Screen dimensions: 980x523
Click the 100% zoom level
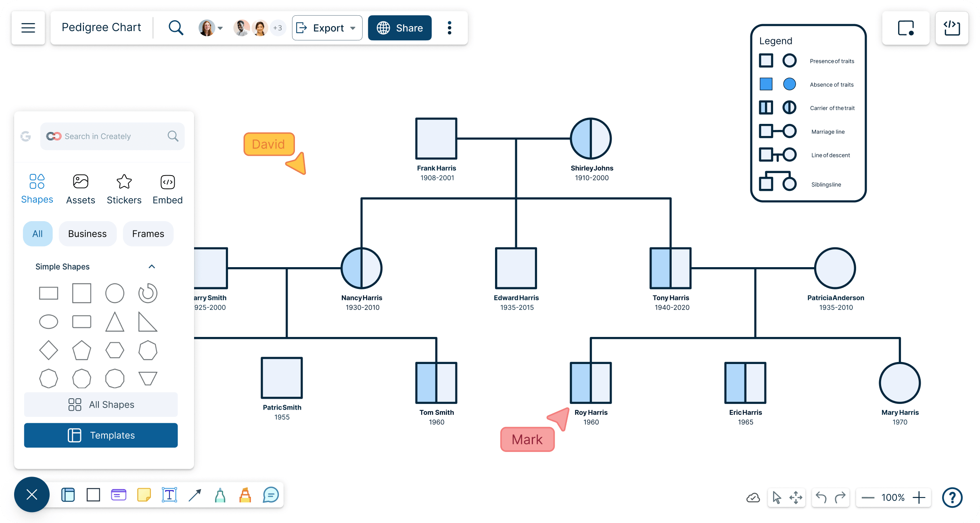pyautogui.click(x=893, y=498)
